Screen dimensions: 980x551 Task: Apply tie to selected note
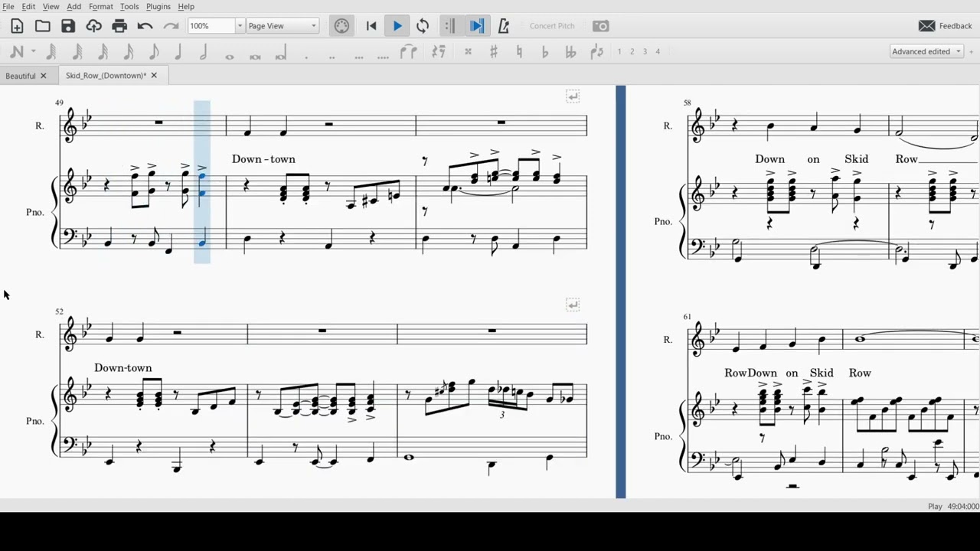pos(409,51)
